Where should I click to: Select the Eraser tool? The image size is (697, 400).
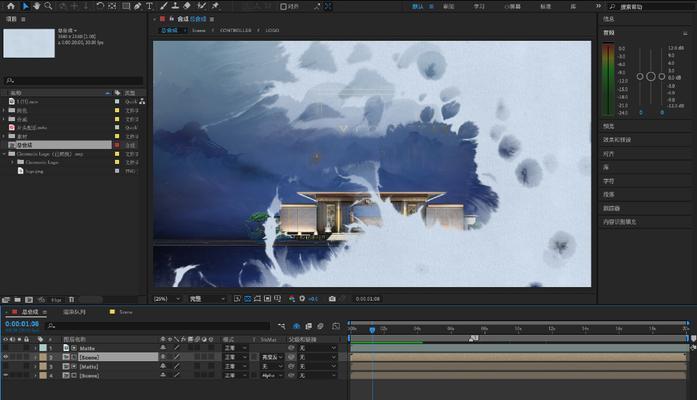[x=187, y=6]
